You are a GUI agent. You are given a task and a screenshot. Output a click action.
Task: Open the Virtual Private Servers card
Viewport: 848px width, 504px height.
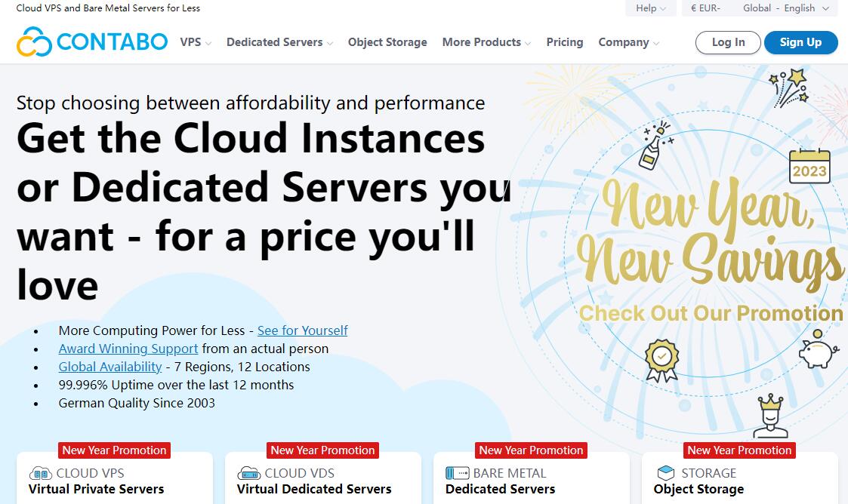[x=115, y=478]
